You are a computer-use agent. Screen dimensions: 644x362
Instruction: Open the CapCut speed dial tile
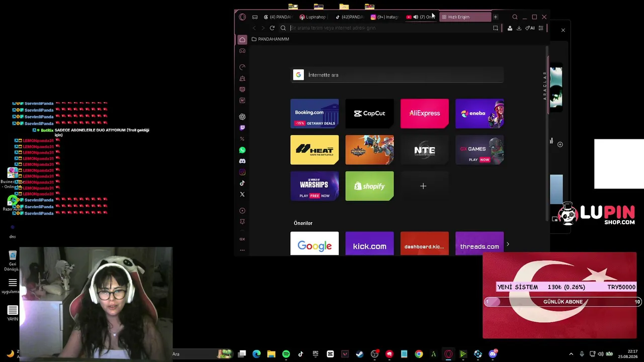tap(369, 114)
